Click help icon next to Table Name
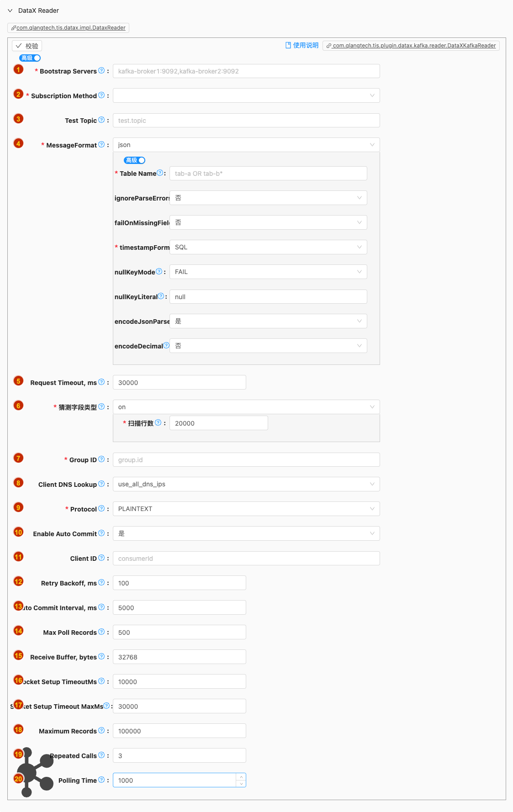 160,173
